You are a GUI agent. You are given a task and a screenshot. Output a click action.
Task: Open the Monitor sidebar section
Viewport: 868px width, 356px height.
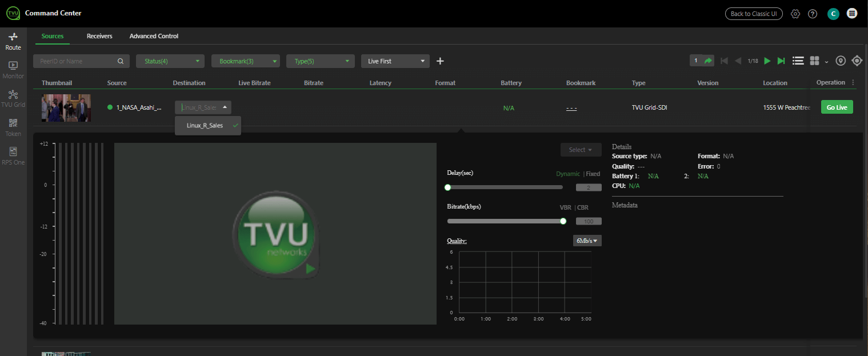13,70
